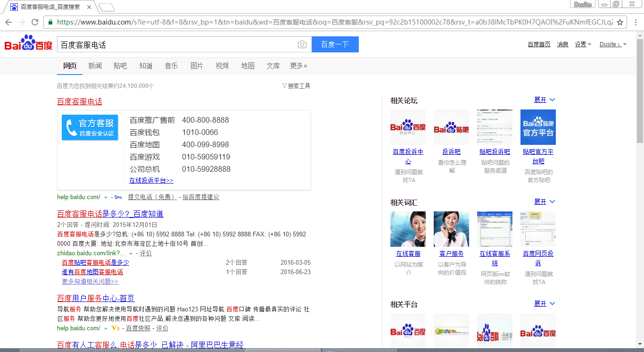Switch to the 视频 tab
Viewport: 644px width, 352px height.
pyautogui.click(x=222, y=66)
